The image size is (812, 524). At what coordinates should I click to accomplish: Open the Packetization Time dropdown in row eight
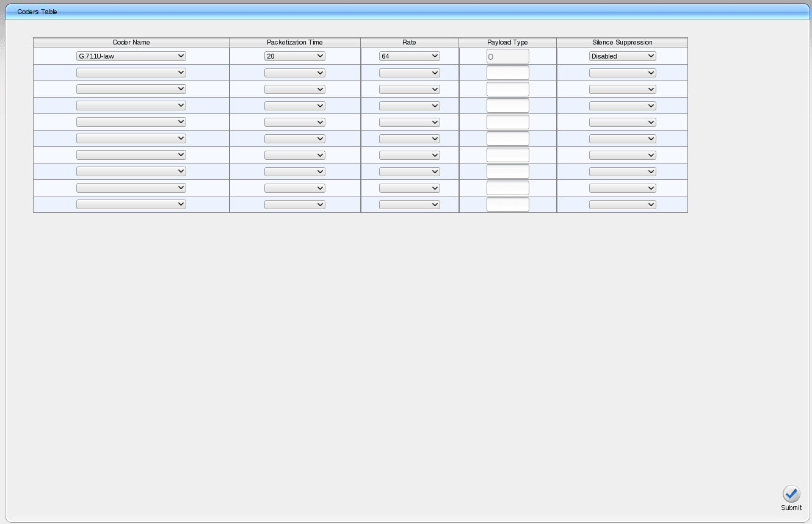(x=295, y=171)
